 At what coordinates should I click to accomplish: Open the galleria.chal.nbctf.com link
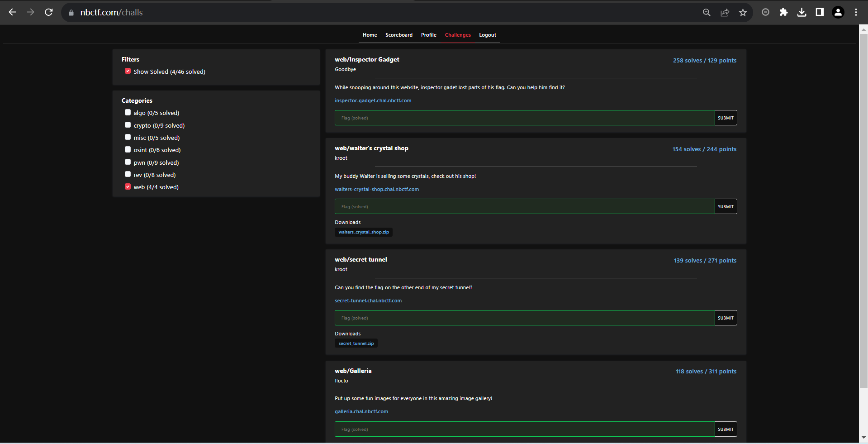tap(361, 411)
